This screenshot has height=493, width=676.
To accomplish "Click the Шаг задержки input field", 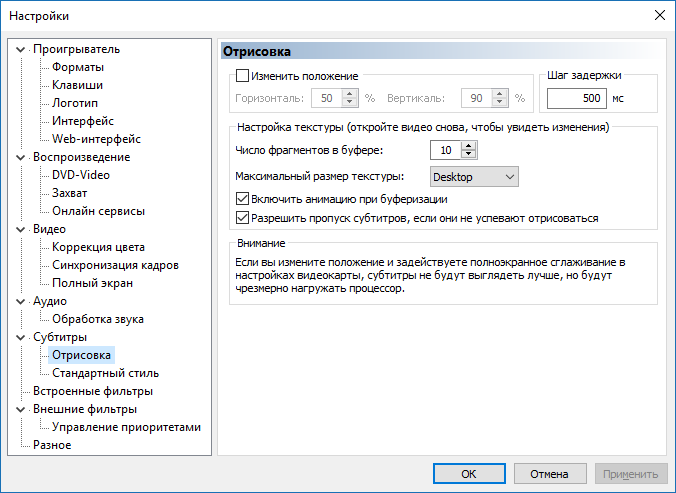I will pos(577,98).
